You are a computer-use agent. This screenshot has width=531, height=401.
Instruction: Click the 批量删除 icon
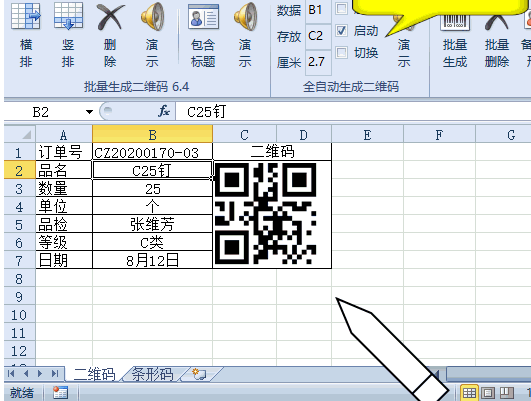point(497,21)
